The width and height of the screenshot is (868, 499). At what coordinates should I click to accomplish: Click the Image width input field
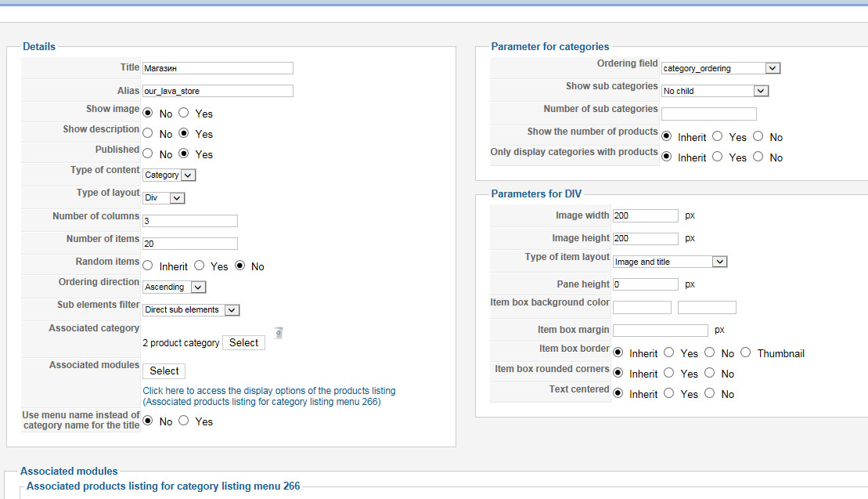pyautogui.click(x=645, y=215)
